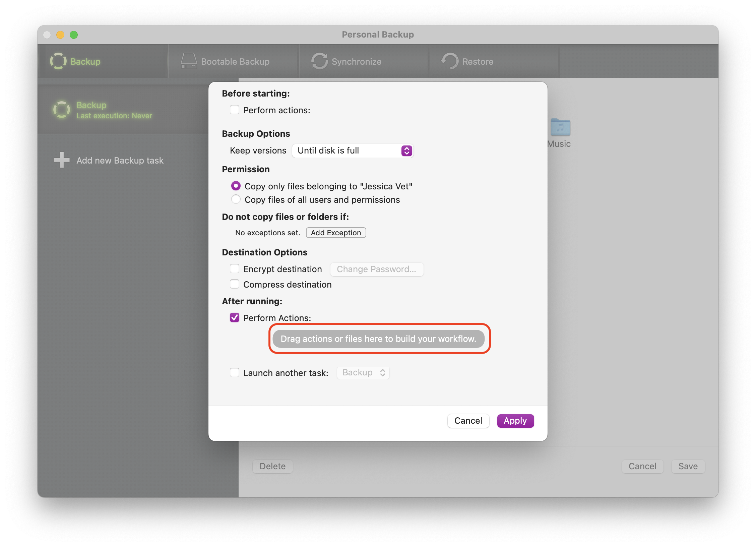This screenshot has height=547, width=756.
Task: Switch to the Backup tab
Action: [x=103, y=61]
